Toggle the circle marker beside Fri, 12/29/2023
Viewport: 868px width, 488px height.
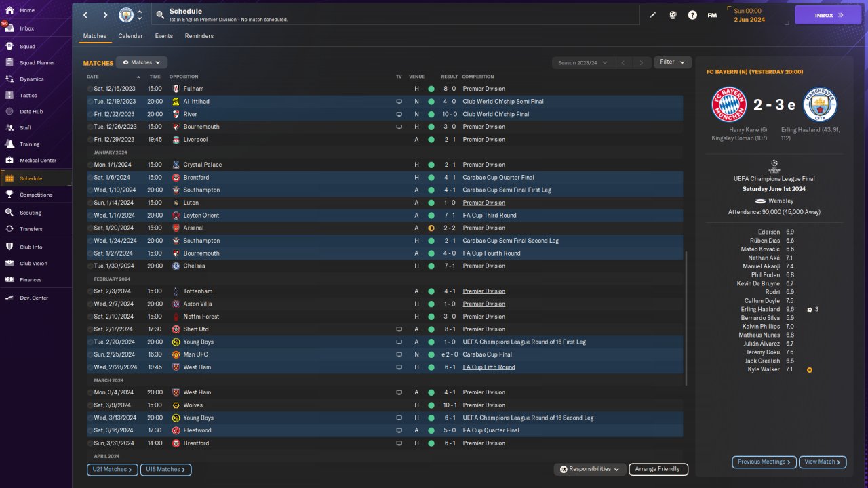coord(90,140)
